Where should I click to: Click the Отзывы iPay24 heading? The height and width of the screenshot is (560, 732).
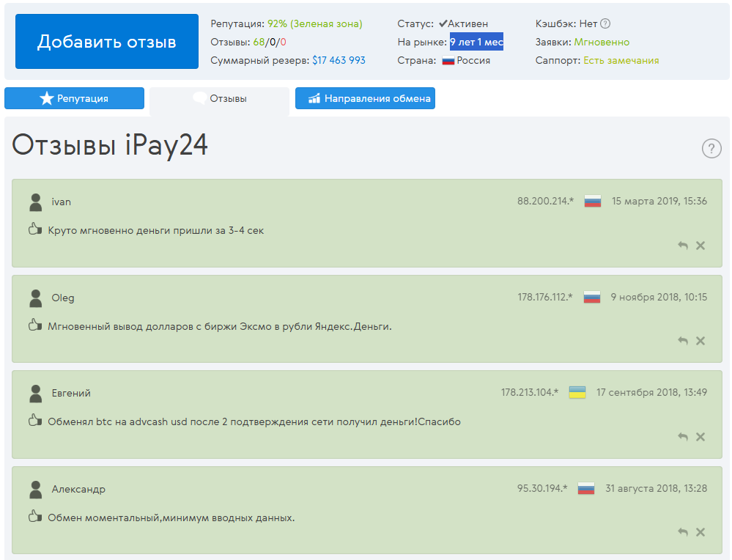pyautogui.click(x=110, y=145)
